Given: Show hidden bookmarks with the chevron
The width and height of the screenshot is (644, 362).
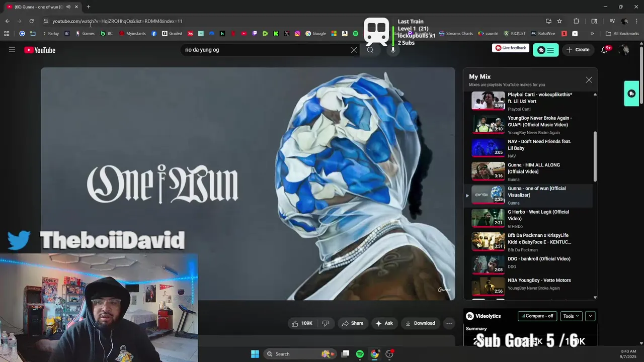Looking at the screenshot, I should tap(592, 34).
